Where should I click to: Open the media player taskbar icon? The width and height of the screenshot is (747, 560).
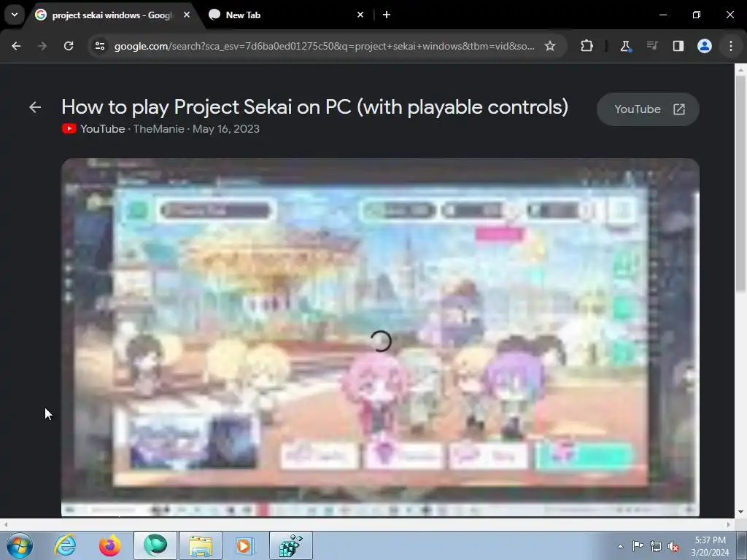click(245, 545)
